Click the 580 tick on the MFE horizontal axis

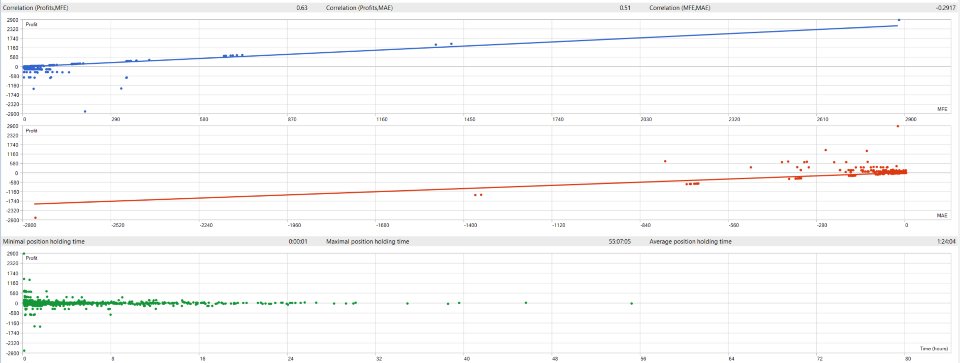[x=204, y=119]
